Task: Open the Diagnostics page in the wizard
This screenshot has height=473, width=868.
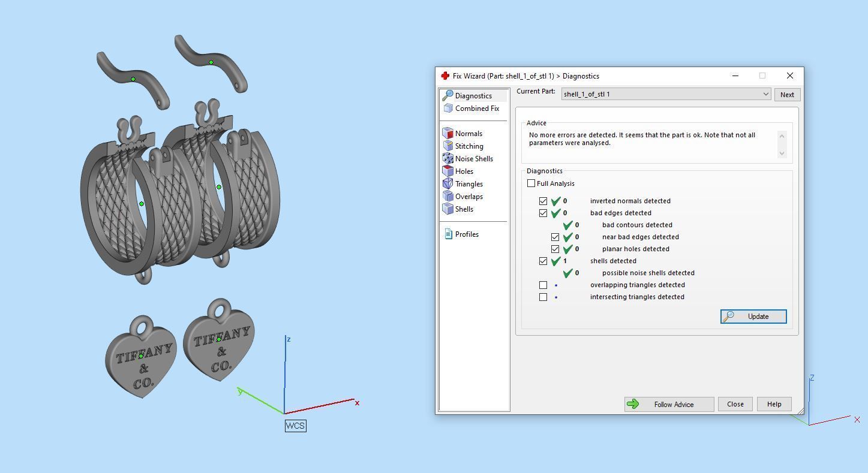Action: coord(473,96)
